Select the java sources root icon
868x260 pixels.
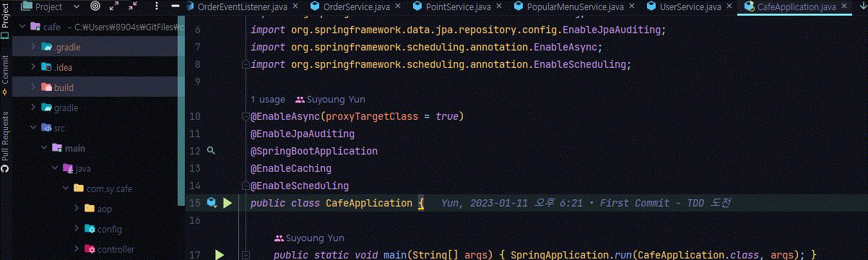point(68,168)
